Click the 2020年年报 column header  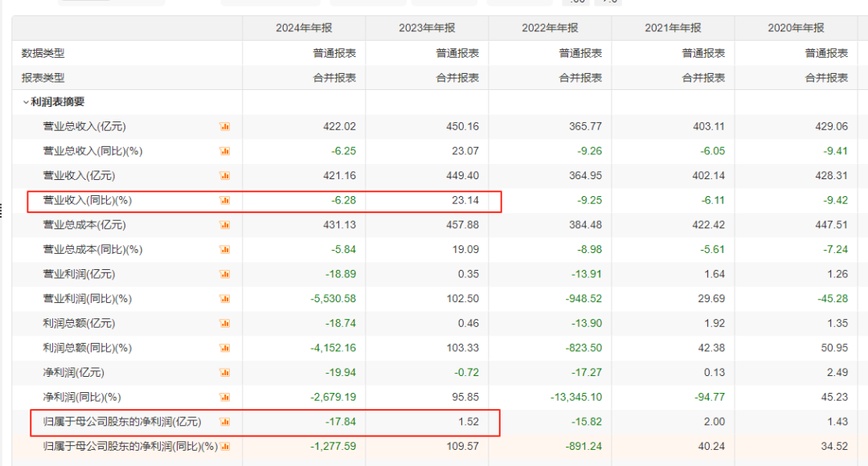pos(796,28)
